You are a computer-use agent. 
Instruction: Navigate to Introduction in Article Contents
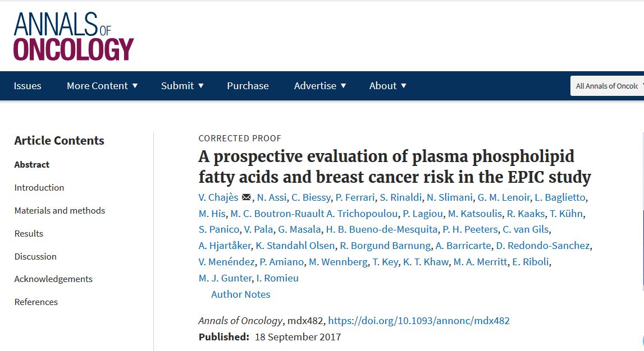pyautogui.click(x=39, y=188)
